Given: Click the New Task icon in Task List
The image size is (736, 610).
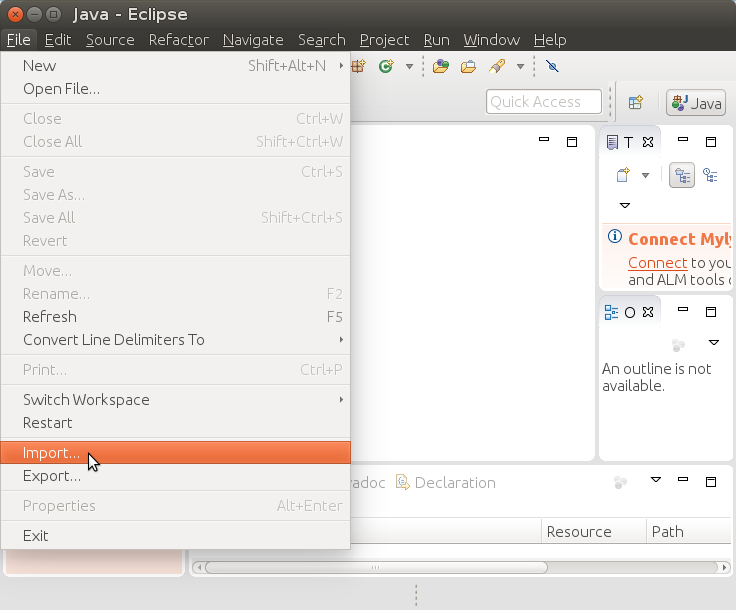Looking at the screenshot, I should click(623, 176).
